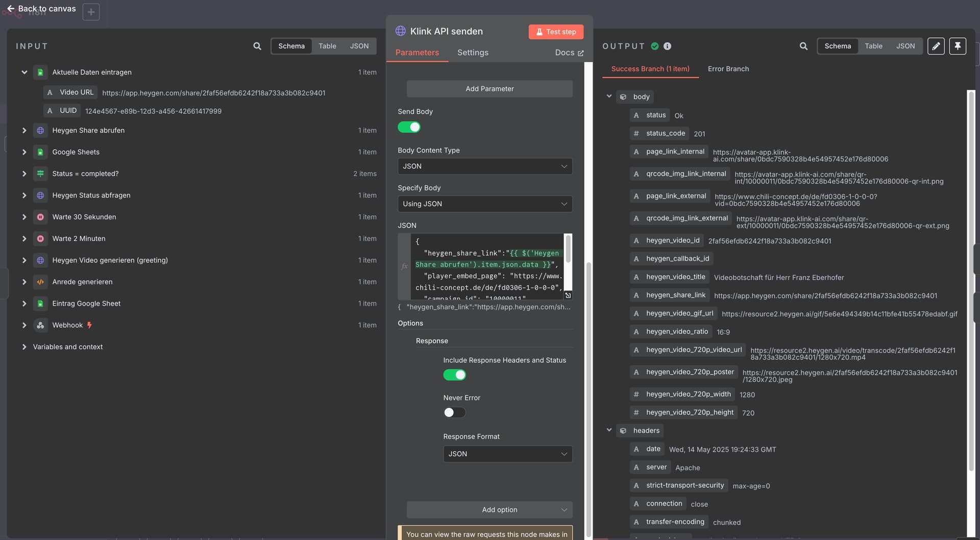Click the green output success checkmark
The width and height of the screenshot is (980, 540).
pos(655,46)
